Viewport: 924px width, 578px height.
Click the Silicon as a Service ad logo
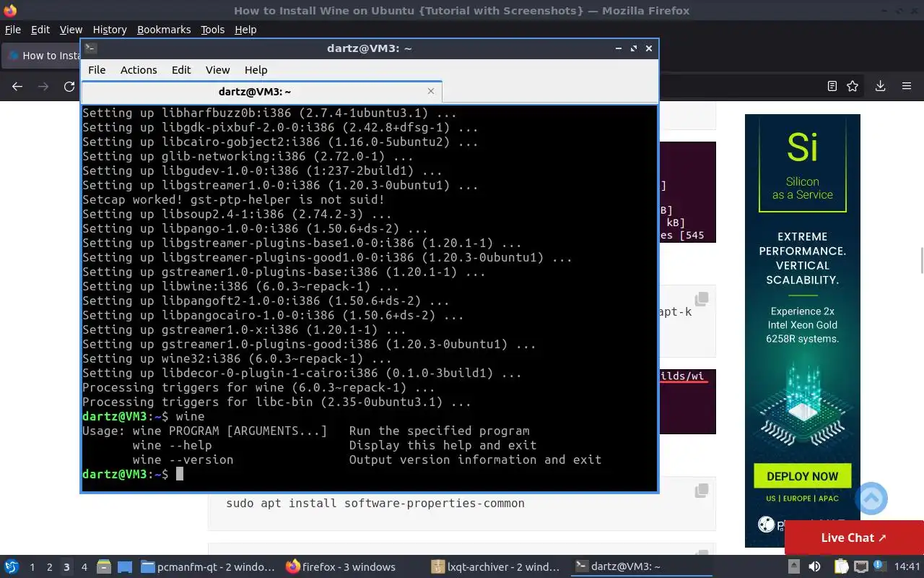[x=802, y=165]
